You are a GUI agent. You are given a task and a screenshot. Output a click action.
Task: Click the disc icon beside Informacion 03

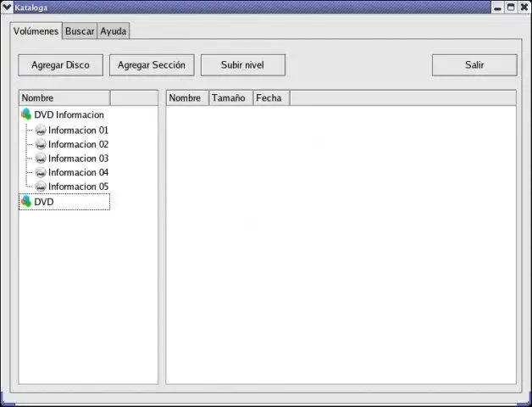coord(41,159)
